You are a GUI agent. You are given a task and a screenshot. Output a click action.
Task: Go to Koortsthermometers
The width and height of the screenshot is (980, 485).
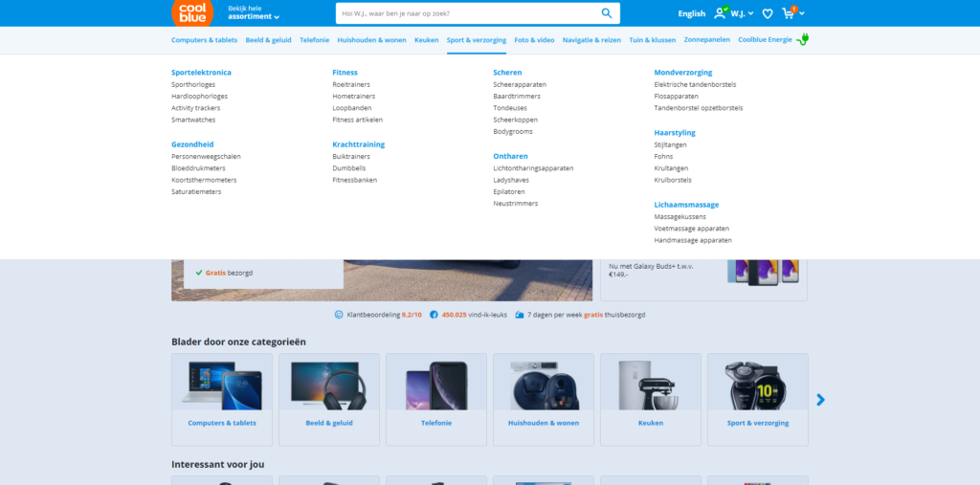204,181
